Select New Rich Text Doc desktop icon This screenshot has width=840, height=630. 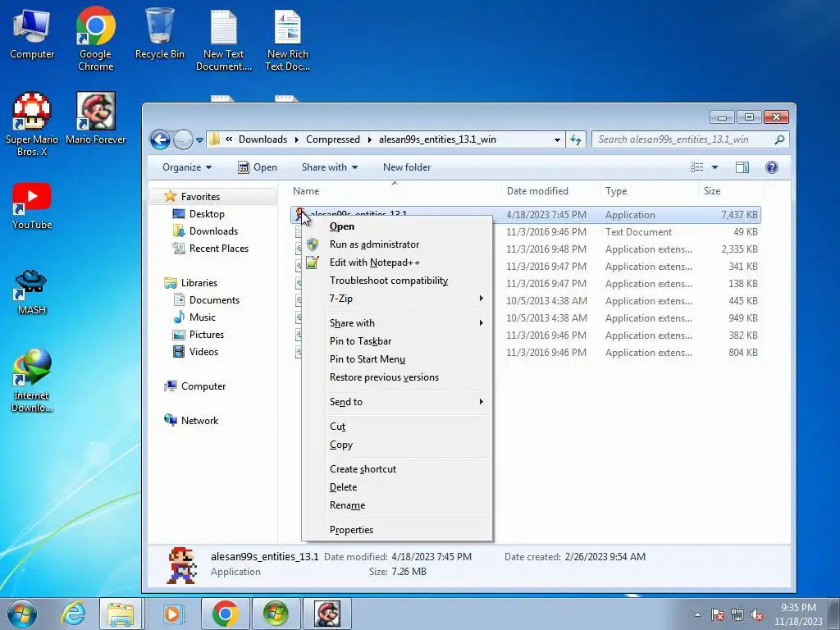(288, 39)
